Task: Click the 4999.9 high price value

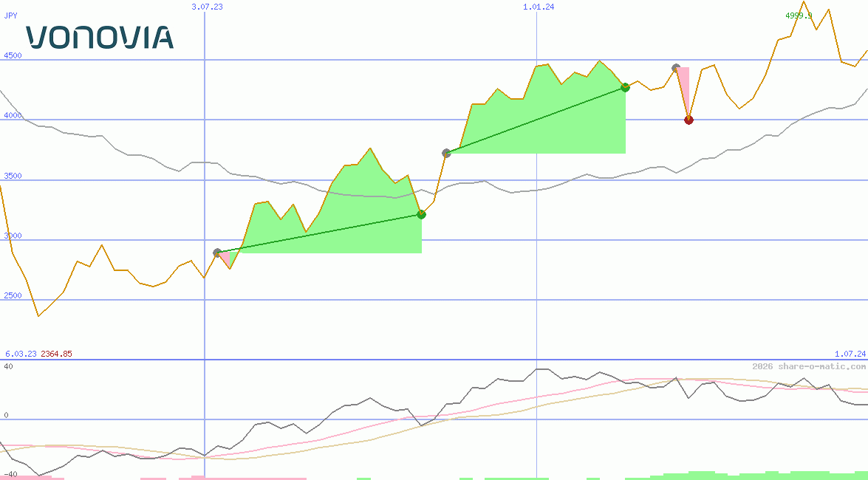Action: tap(799, 16)
